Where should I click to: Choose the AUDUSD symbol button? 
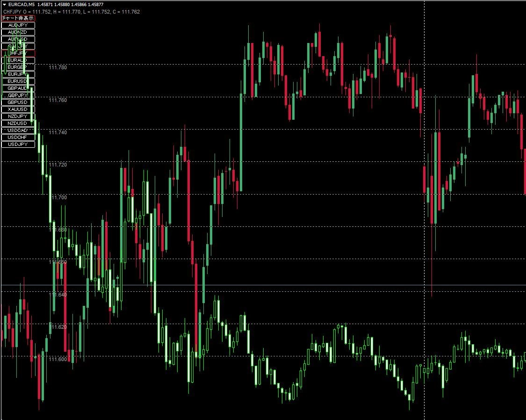click(18, 39)
